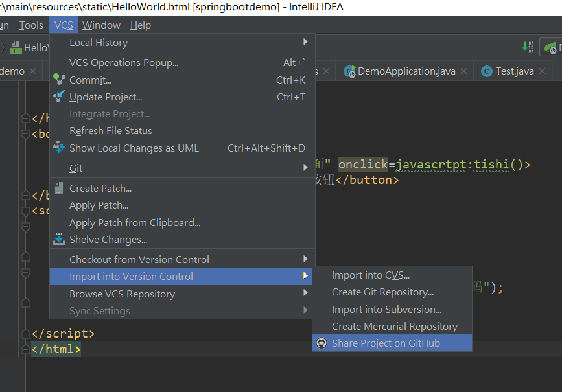Click the onclick attribute in code
The height and width of the screenshot is (392, 562).
[x=363, y=165]
